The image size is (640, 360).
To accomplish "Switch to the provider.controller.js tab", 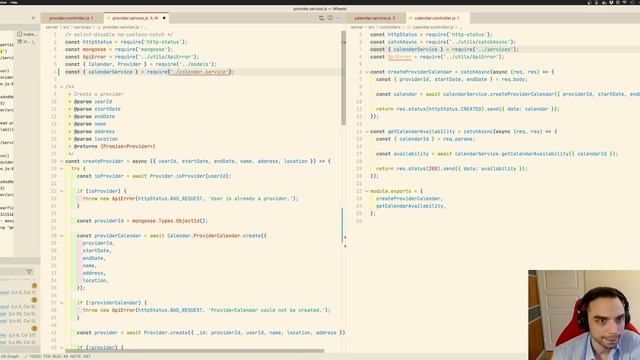I will point(71,18).
